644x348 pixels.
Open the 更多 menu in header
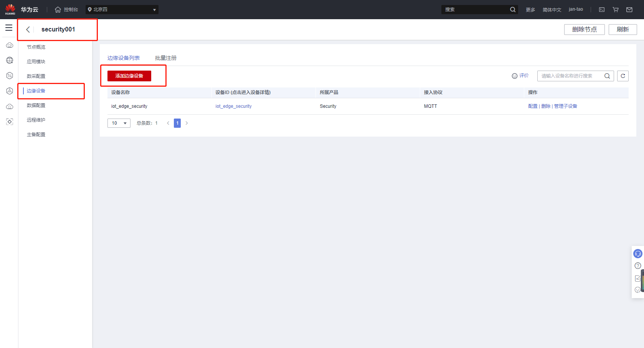pos(530,10)
